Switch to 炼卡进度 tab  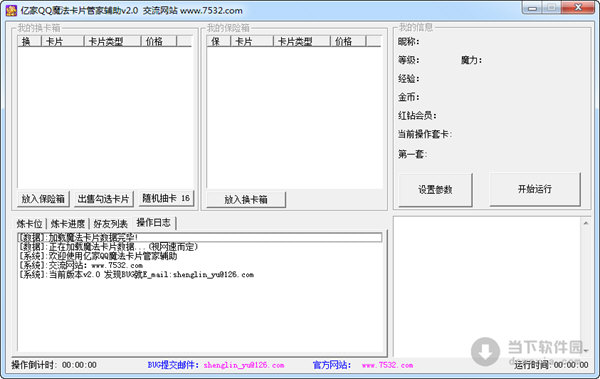click(x=68, y=224)
